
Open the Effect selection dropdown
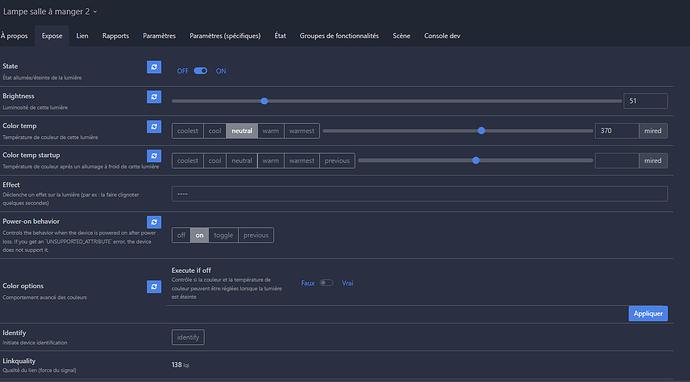click(x=419, y=194)
